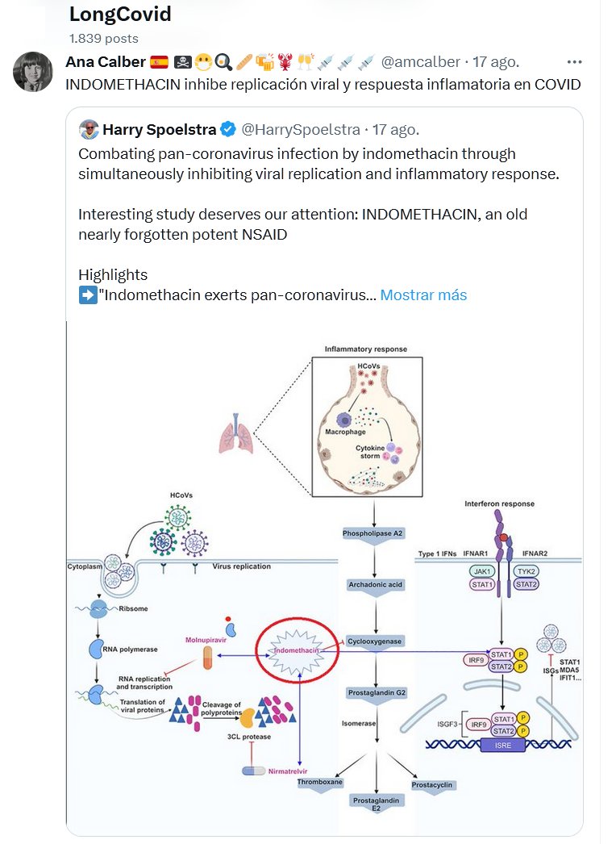The width and height of the screenshot is (616, 844).
Task: Click the blue verified badge
Action: click(x=229, y=129)
